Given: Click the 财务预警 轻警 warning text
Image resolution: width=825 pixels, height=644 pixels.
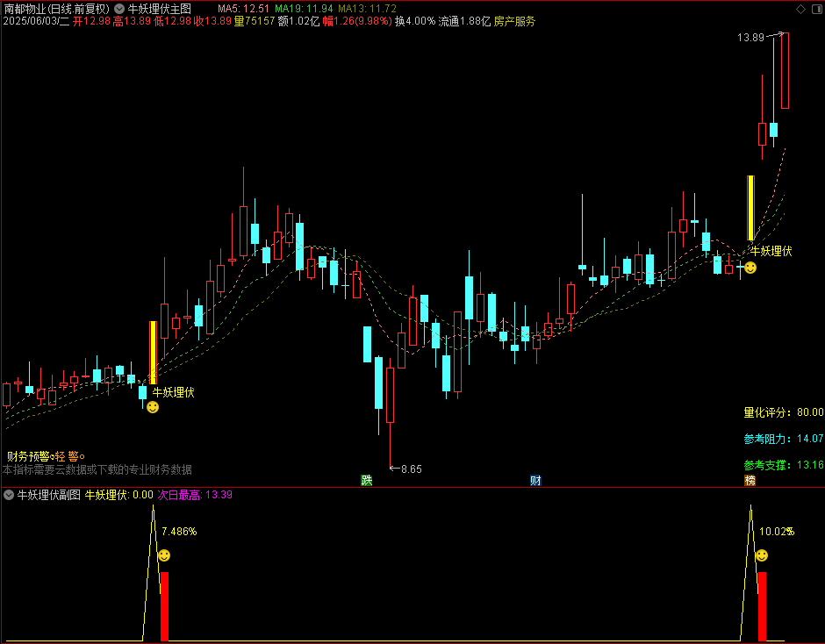Looking at the screenshot, I should (x=46, y=456).
